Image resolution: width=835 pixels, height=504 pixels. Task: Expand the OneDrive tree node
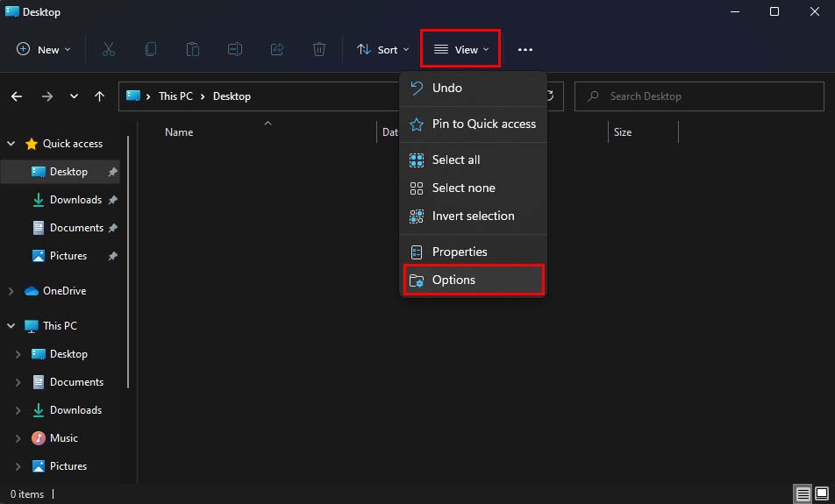11,291
